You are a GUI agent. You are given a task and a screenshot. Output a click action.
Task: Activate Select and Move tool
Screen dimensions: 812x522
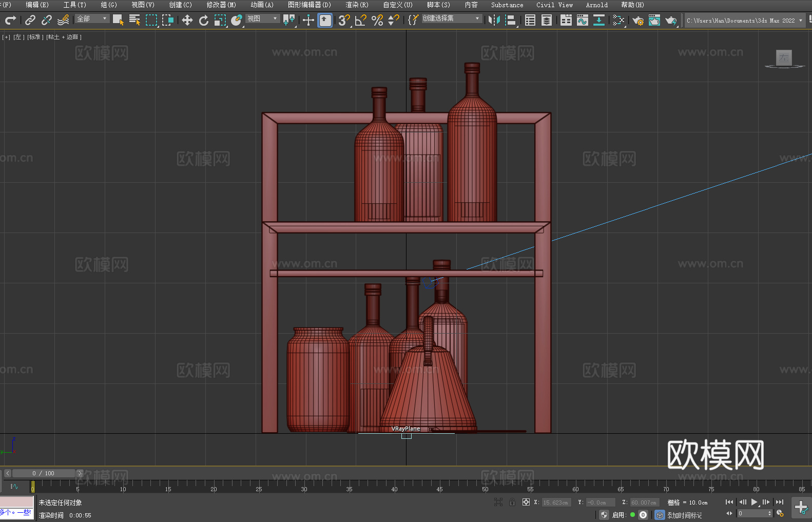(187, 20)
